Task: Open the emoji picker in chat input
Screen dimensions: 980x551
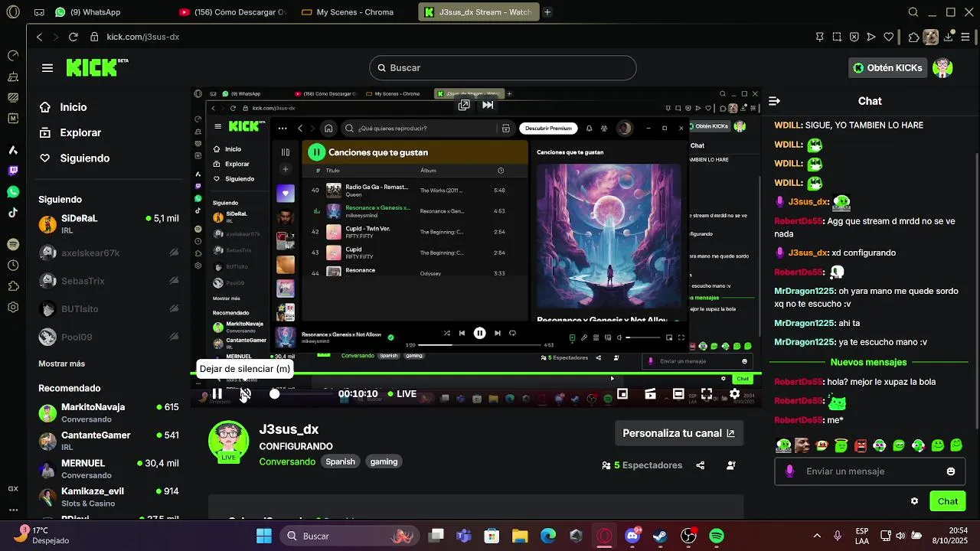Action: (951, 471)
